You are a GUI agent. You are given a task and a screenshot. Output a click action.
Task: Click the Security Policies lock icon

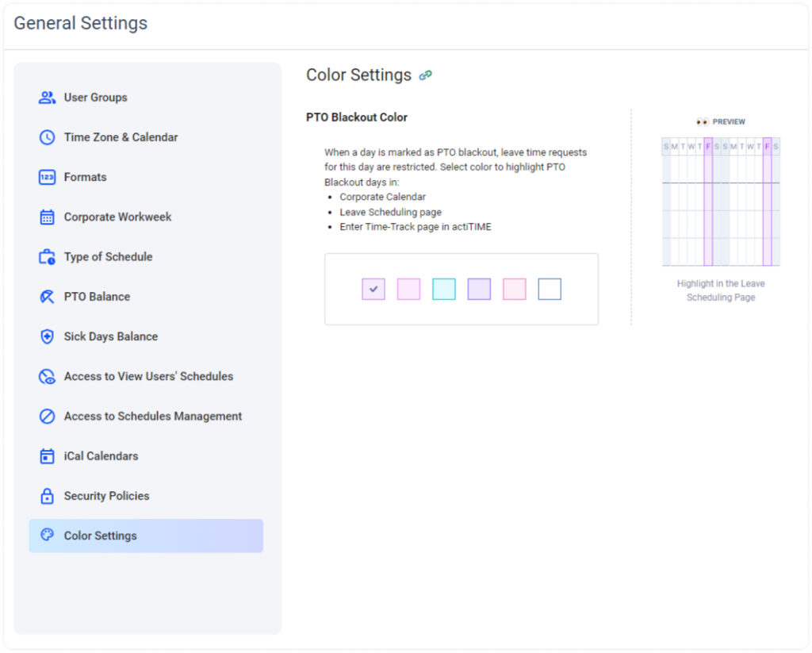click(47, 496)
